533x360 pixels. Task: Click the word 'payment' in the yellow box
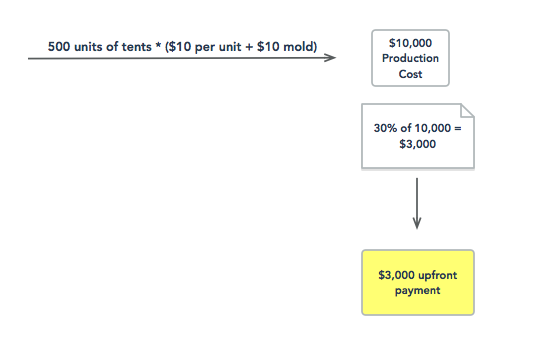(418, 291)
